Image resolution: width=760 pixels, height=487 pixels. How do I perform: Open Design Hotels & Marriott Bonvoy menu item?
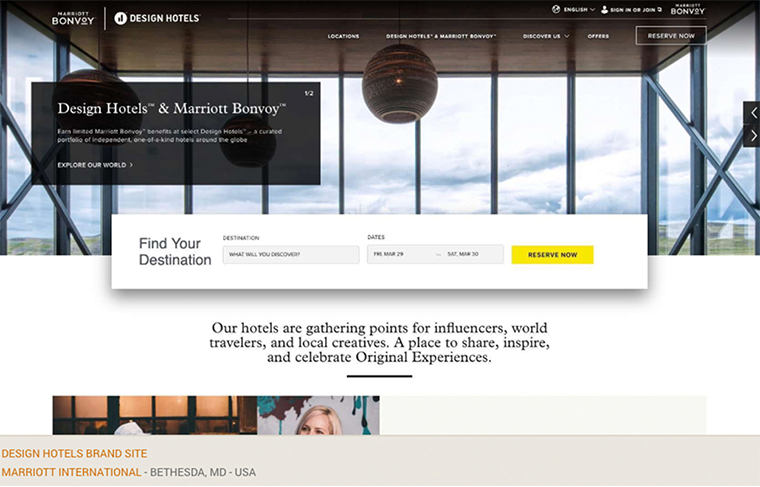(441, 36)
